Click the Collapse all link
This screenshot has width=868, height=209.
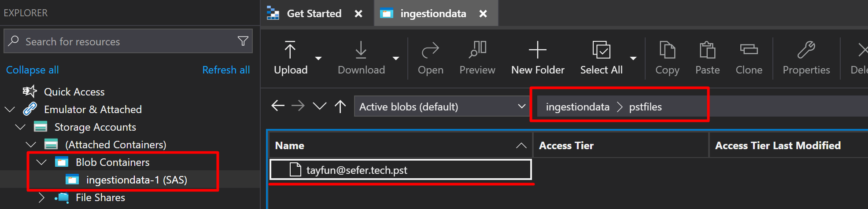click(x=32, y=70)
